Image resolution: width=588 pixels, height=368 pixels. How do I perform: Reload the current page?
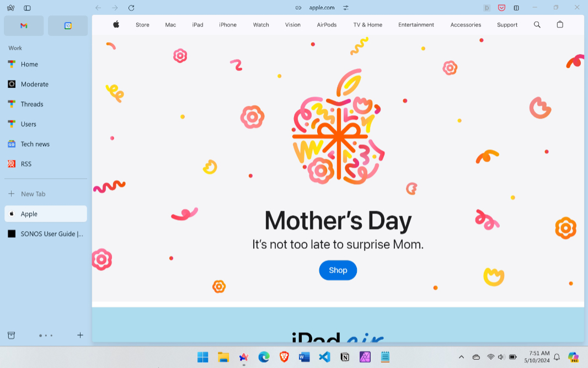coord(131,8)
